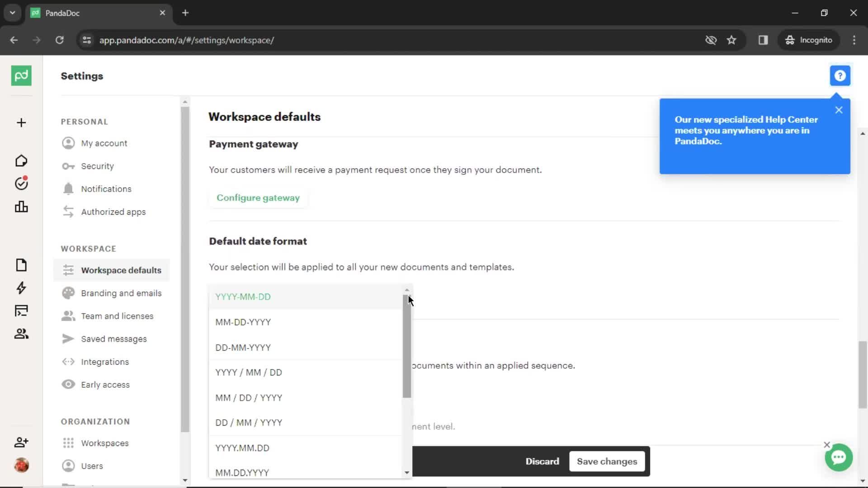Select the Notifications bell icon
The height and width of the screenshot is (488, 868).
pos(68,189)
